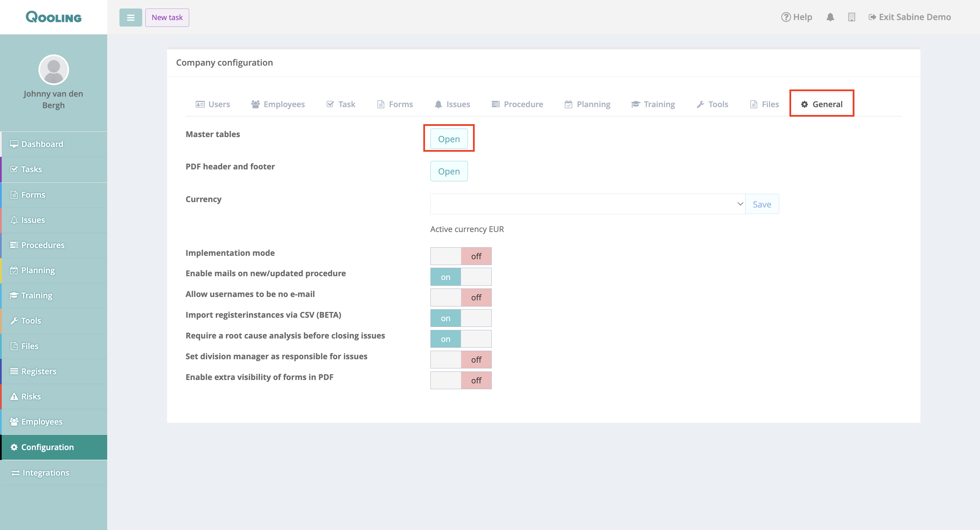Open Integrations in the sidebar
Screen dimensions: 980x530
(x=45, y=473)
